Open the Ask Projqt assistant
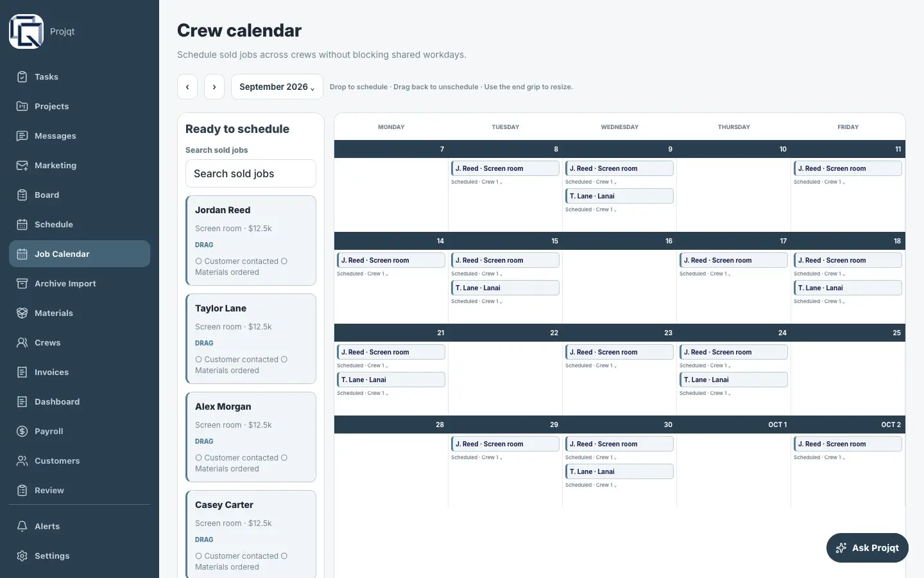This screenshot has width=924, height=578. [x=868, y=548]
